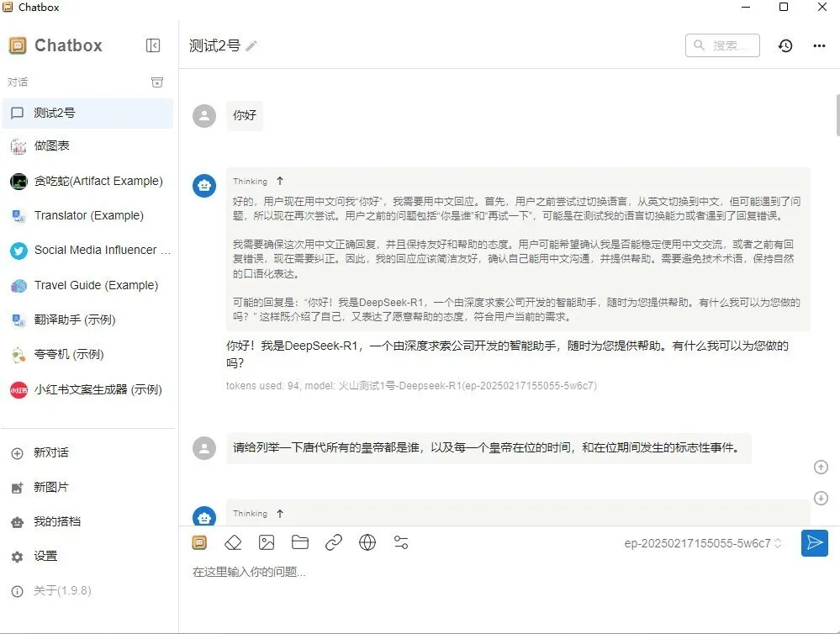Open the Social Media Influencer conversation

pyautogui.click(x=87, y=251)
